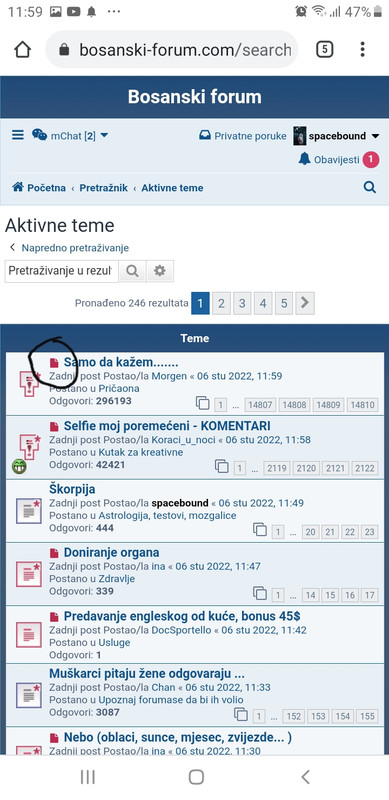The height and width of the screenshot is (800, 389).
Task: Open topic Škorpija
Action: pos(72,489)
